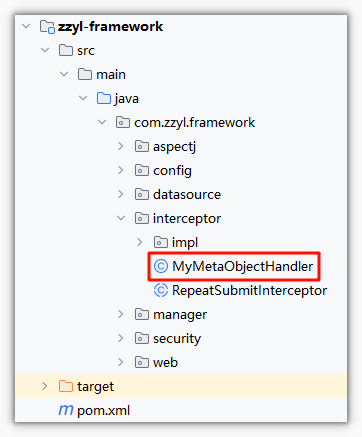The width and height of the screenshot is (362, 437).
Task: Click the manager package icon
Action: 142,314
